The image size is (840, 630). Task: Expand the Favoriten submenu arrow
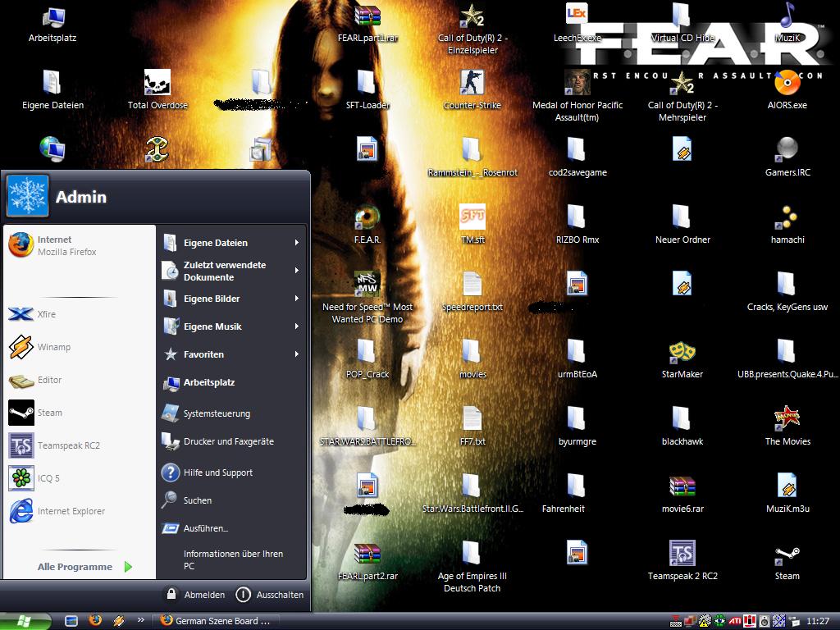297,354
